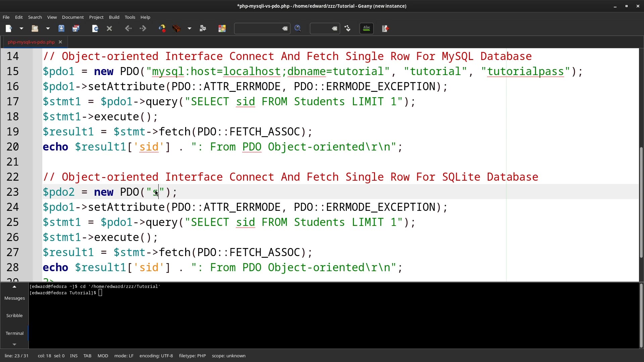Open an existing file
Screen dimensions: 644x362
35,28
